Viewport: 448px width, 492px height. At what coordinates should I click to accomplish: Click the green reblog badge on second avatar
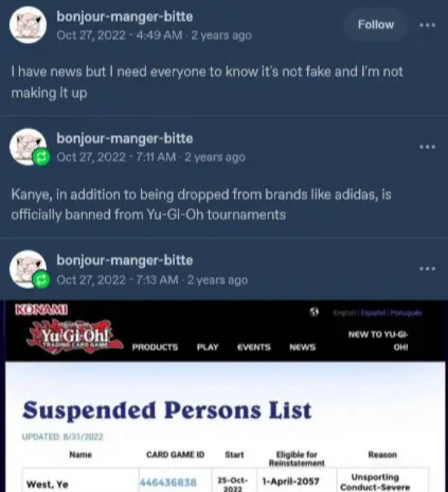click(x=41, y=157)
